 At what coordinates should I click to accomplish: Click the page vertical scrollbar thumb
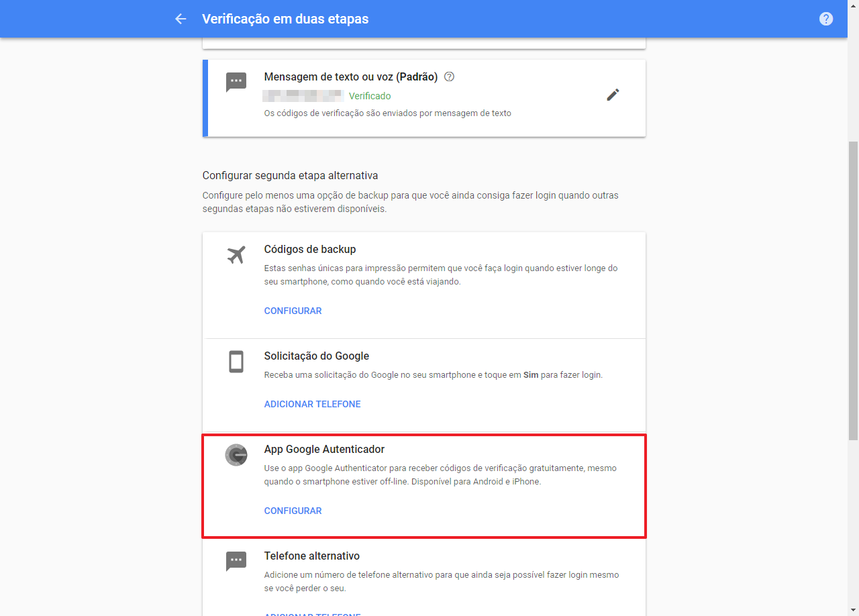pyautogui.click(x=853, y=291)
